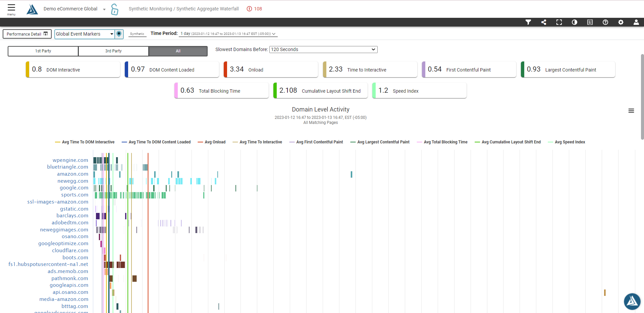This screenshot has width=644, height=313.
Task: Toggle Avg Speed Index legend
Action: point(567,142)
